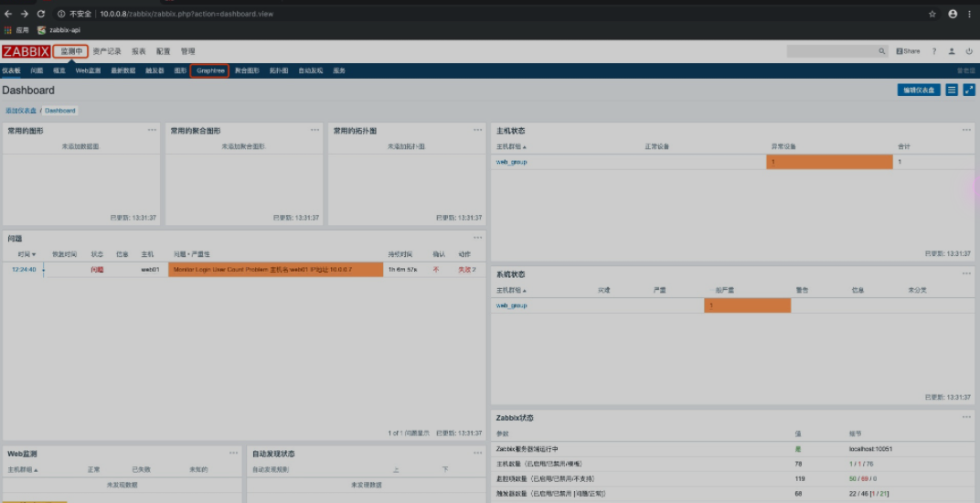Click the orange 系统状态 severity cell
This screenshot has width=980, height=503.
tap(748, 305)
